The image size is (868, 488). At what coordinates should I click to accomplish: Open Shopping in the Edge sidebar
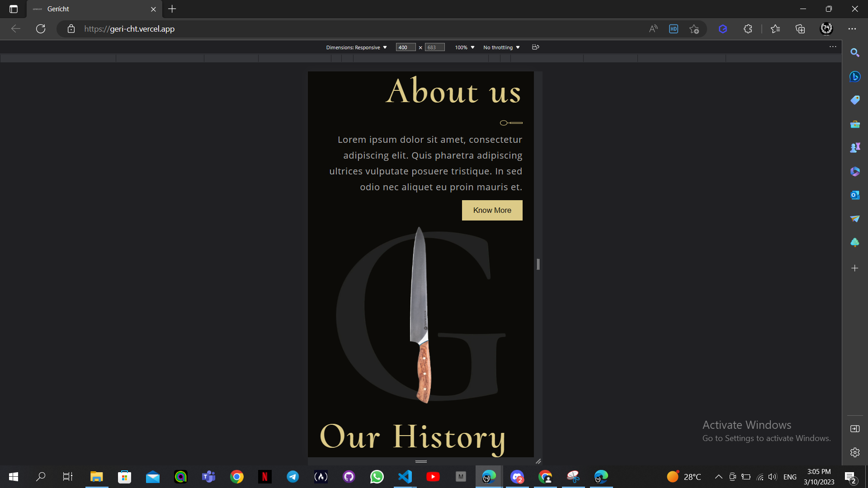pyautogui.click(x=855, y=100)
